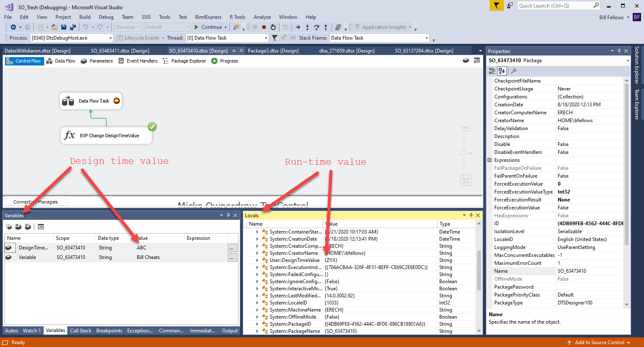Image resolution: width=644 pixels, height=347 pixels.
Task: Open the Grid Options icon in Variables panel
Action: coord(41,227)
